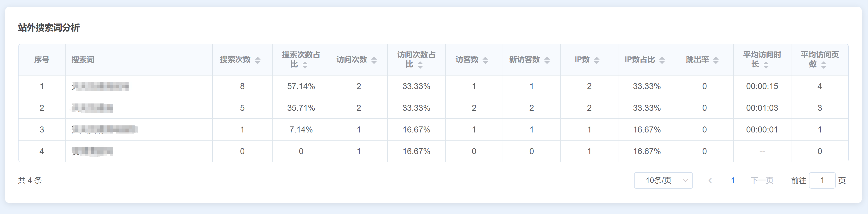
Task: Go to 下一页 next page
Action: pyautogui.click(x=762, y=180)
